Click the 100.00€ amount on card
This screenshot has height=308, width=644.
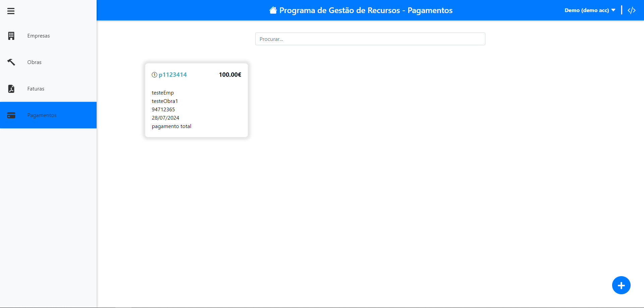point(230,75)
